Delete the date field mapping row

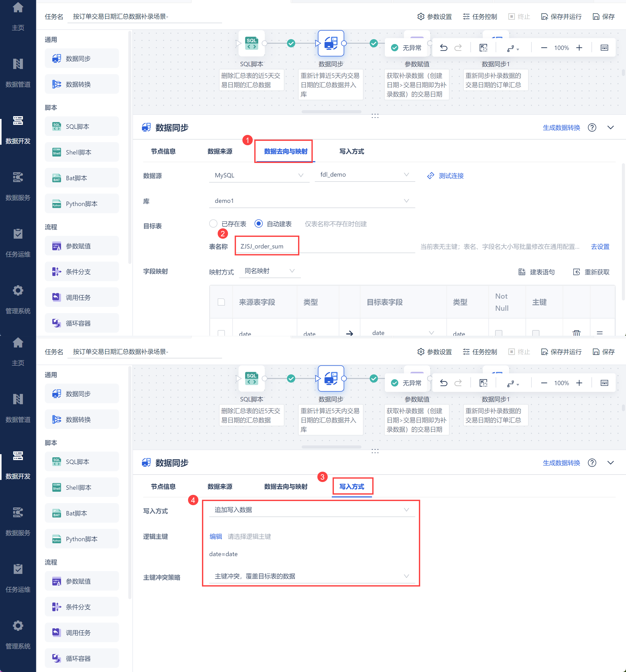(x=576, y=333)
